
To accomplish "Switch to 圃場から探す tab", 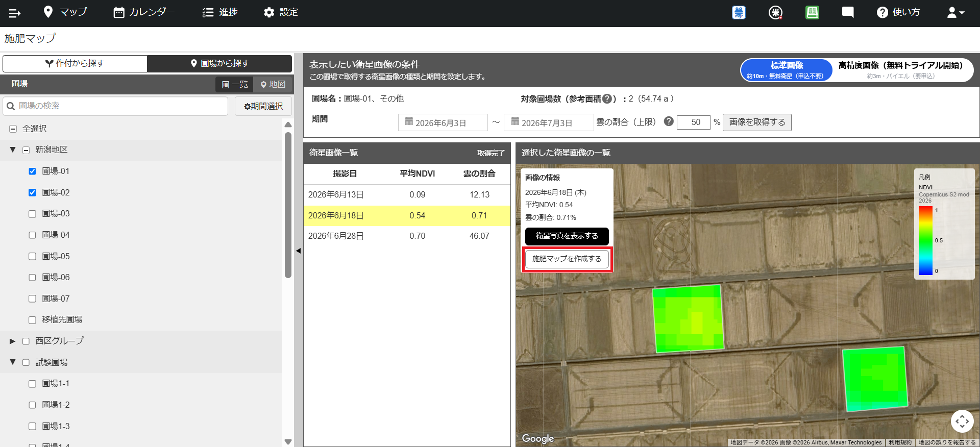I will click(x=219, y=63).
